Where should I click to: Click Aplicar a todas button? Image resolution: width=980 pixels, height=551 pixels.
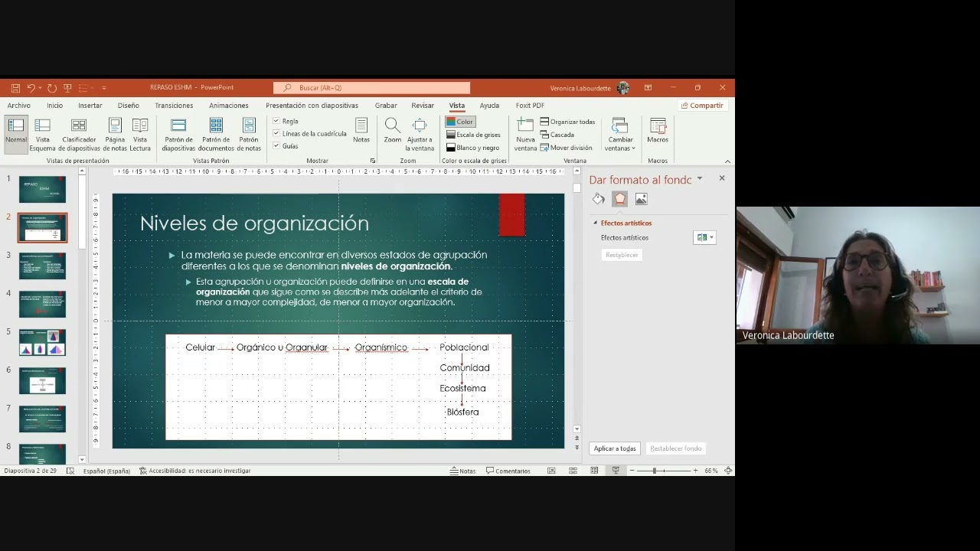pos(615,448)
